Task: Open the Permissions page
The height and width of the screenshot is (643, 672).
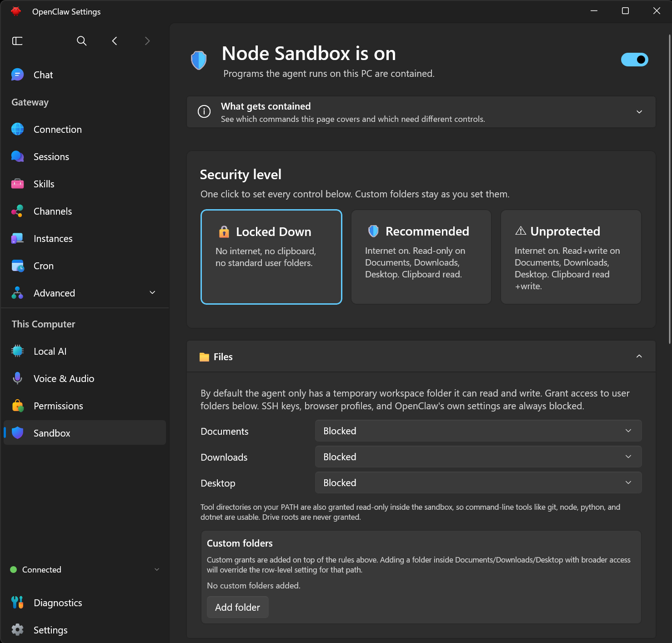Action: (x=85, y=406)
